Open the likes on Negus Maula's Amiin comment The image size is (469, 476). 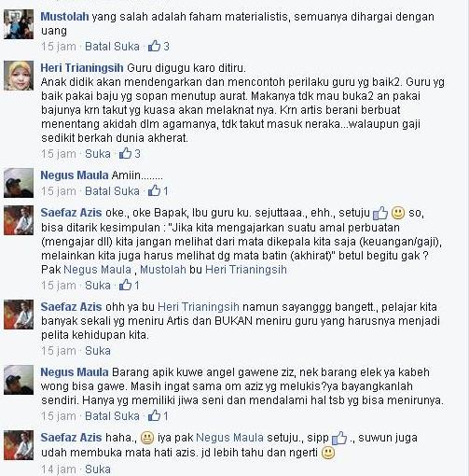tap(158, 191)
